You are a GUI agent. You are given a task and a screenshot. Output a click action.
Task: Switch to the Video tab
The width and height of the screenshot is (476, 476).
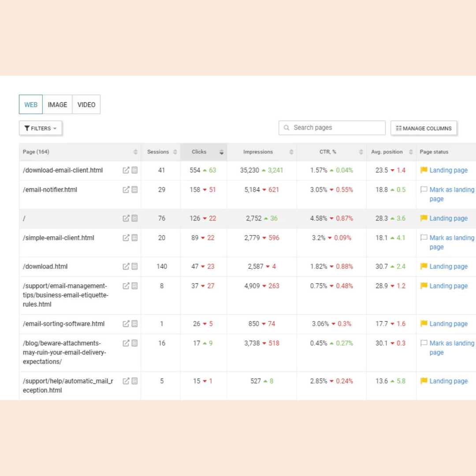pos(86,104)
